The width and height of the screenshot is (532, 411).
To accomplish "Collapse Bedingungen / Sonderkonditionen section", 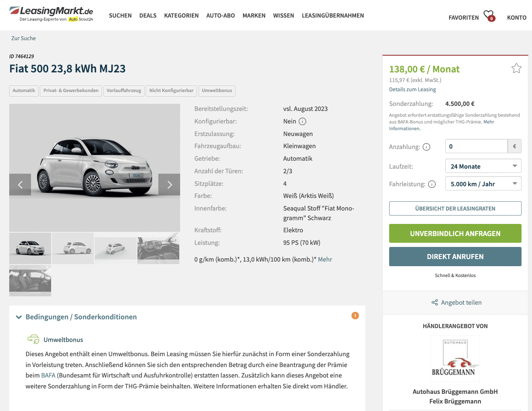I will [x=19, y=317].
